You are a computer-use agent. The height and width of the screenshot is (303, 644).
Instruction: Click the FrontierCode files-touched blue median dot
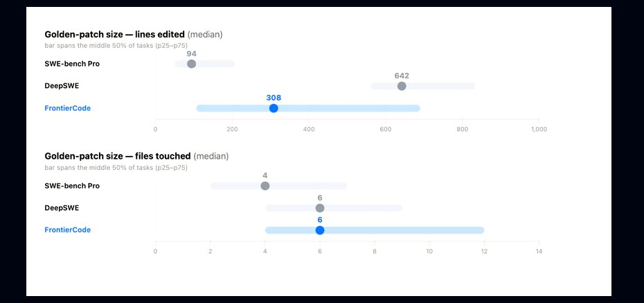pos(320,230)
